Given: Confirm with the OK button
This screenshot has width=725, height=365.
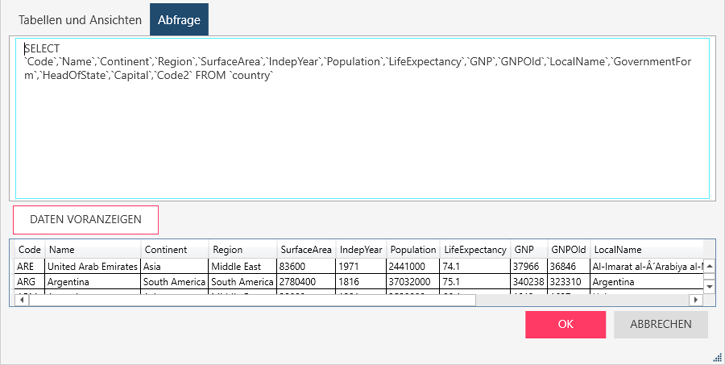Looking at the screenshot, I should (x=565, y=324).
